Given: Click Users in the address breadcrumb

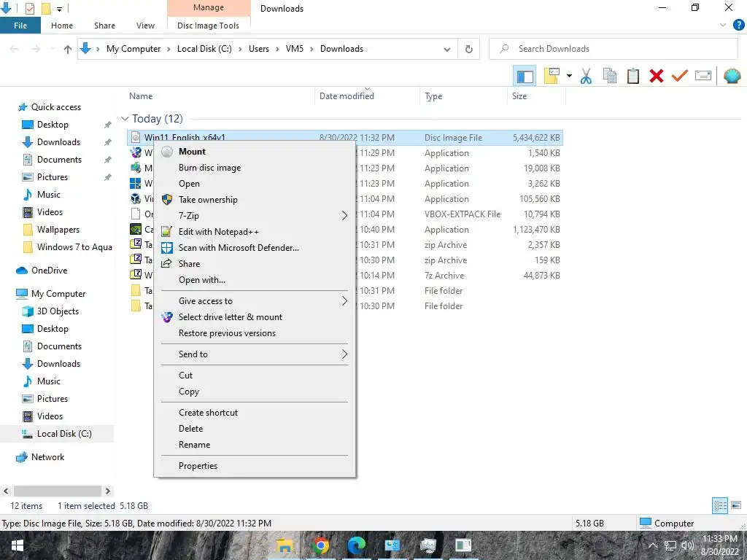Looking at the screenshot, I should 259,49.
